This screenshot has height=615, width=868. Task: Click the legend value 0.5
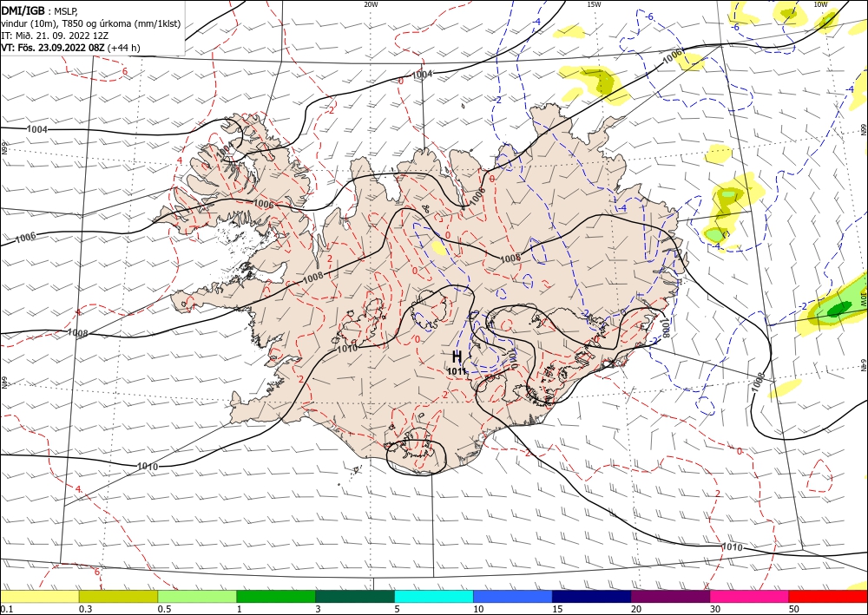pos(163,609)
